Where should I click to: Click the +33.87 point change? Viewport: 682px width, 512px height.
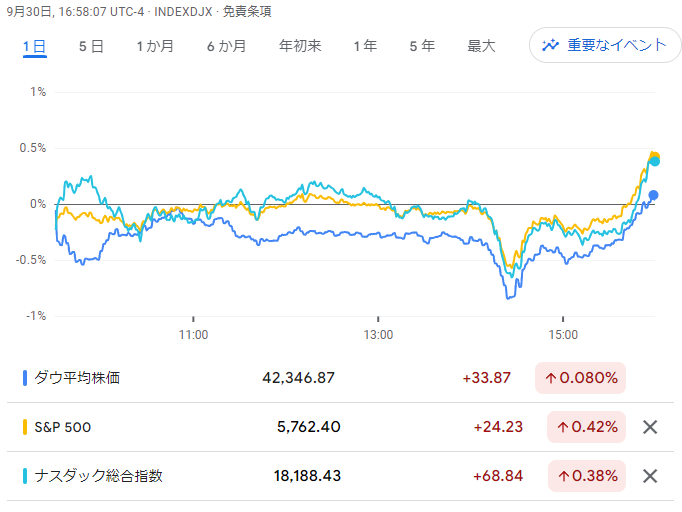click(486, 378)
